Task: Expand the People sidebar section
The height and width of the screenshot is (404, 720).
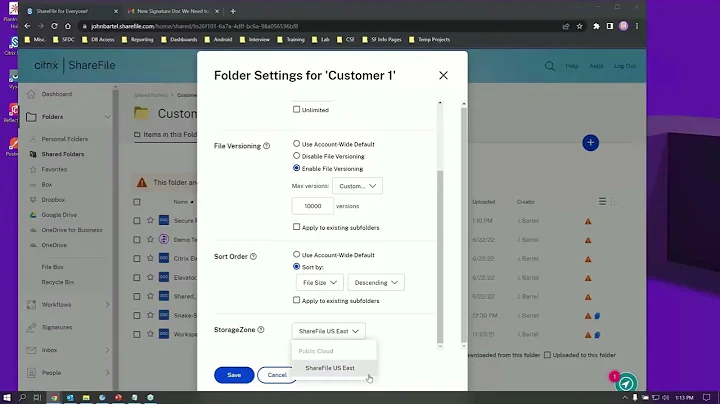Action: coord(107,373)
